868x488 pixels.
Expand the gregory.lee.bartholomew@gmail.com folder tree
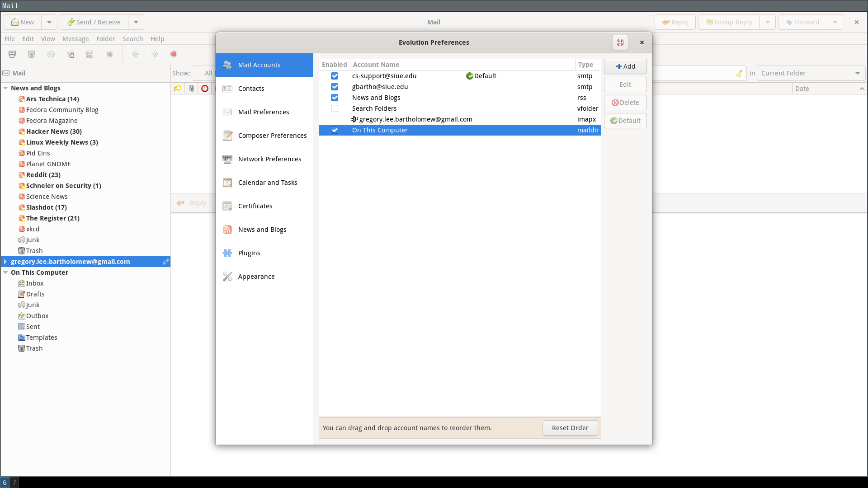click(5, 262)
